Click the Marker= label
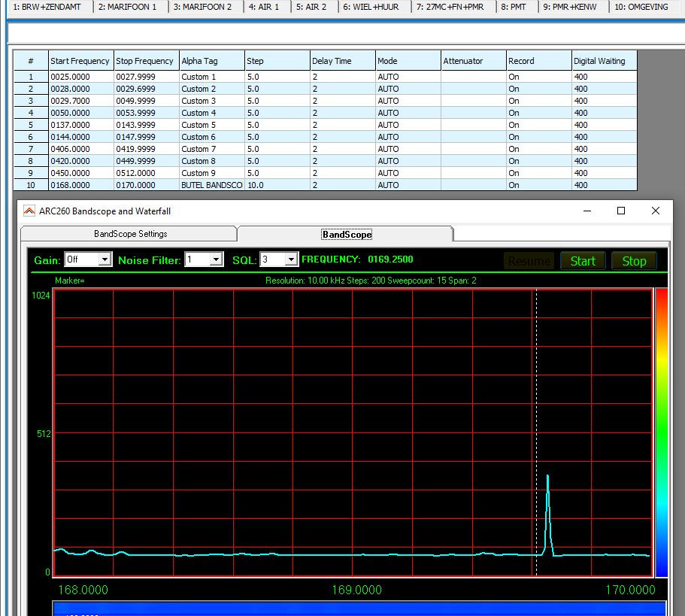Screen dimensions: 685x616 69,281
